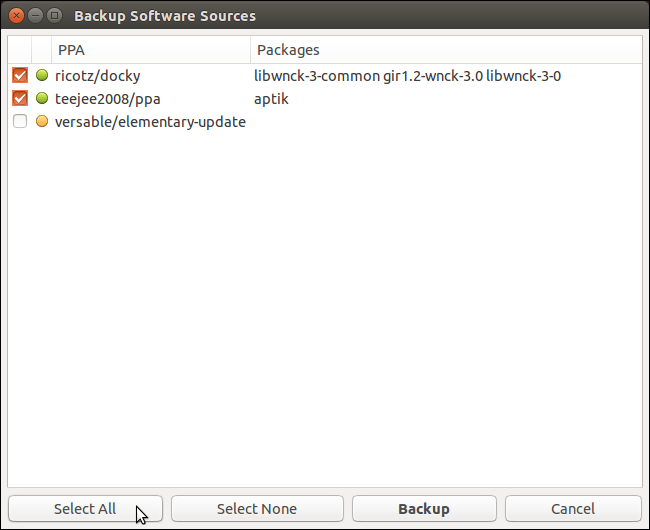Uncheck the ricotz/docky checkbox
The width and height of the screenshot is (650, 530).
pos(20,75)
